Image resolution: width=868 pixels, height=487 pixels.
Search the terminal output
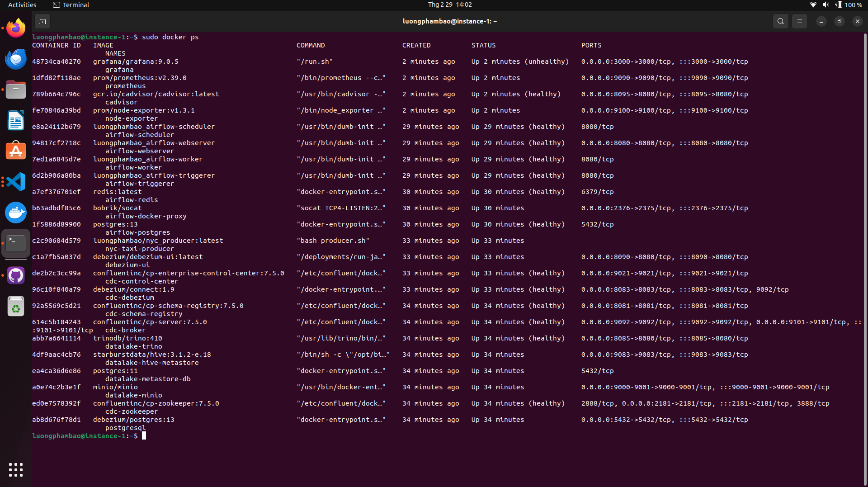(x=781, y=21)
